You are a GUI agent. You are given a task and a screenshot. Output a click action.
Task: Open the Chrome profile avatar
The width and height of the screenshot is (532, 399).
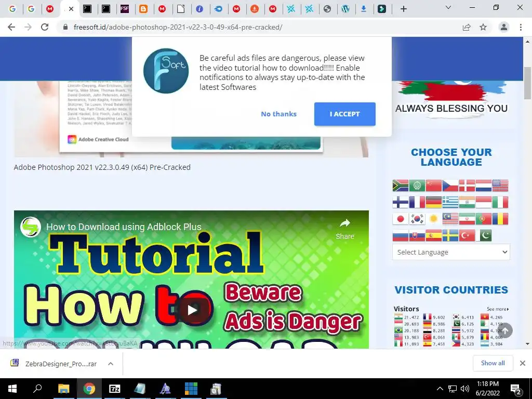click(x=504, y=27)
